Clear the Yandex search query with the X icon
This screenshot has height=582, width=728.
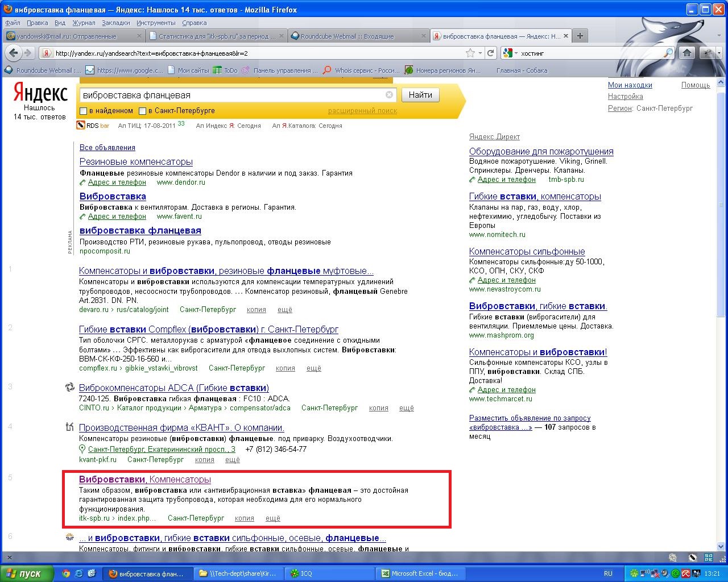point(389,95)
